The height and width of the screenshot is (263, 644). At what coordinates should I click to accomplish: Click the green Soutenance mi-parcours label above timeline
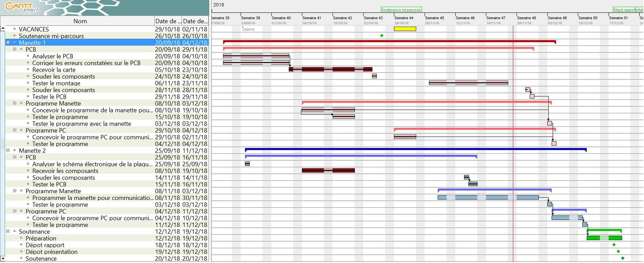tap(401, 9)
